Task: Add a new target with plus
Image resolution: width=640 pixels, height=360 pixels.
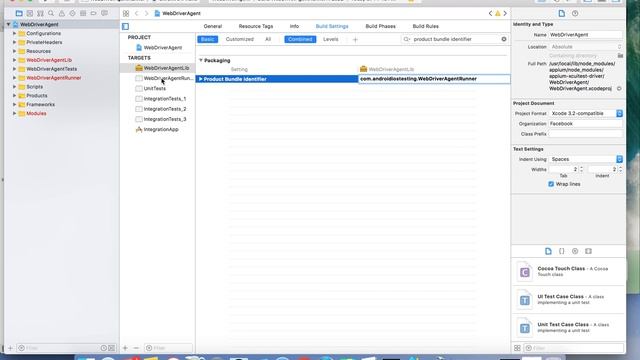Action: coord(125,348)
